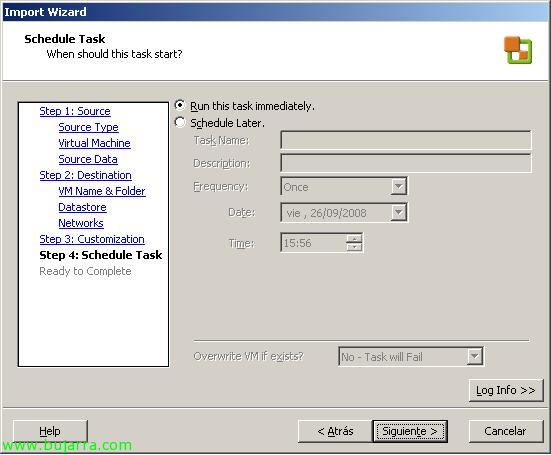This screenshot has width=551, height=455.
Task: Open the Source Type step link
Action: (x=88, y=127)
